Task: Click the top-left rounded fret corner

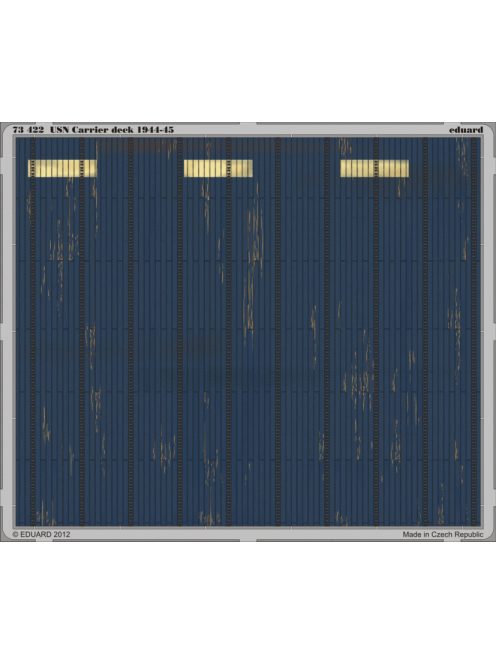Action: point(8,130)
